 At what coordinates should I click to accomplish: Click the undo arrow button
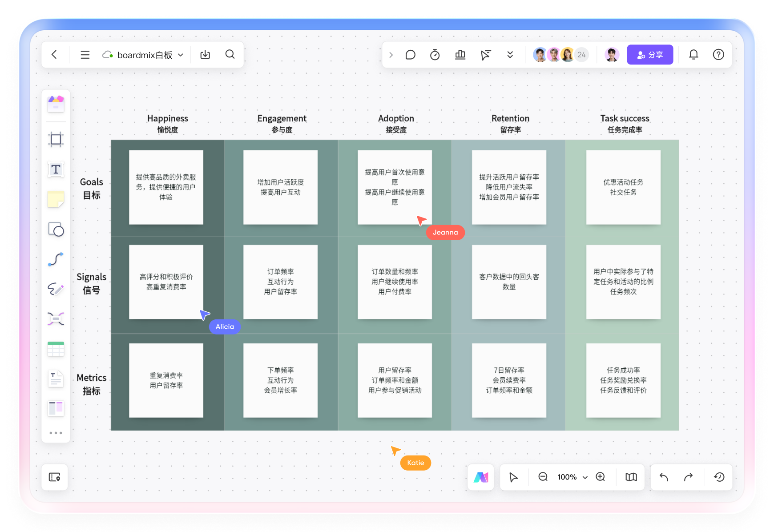[x=664, y=477]
